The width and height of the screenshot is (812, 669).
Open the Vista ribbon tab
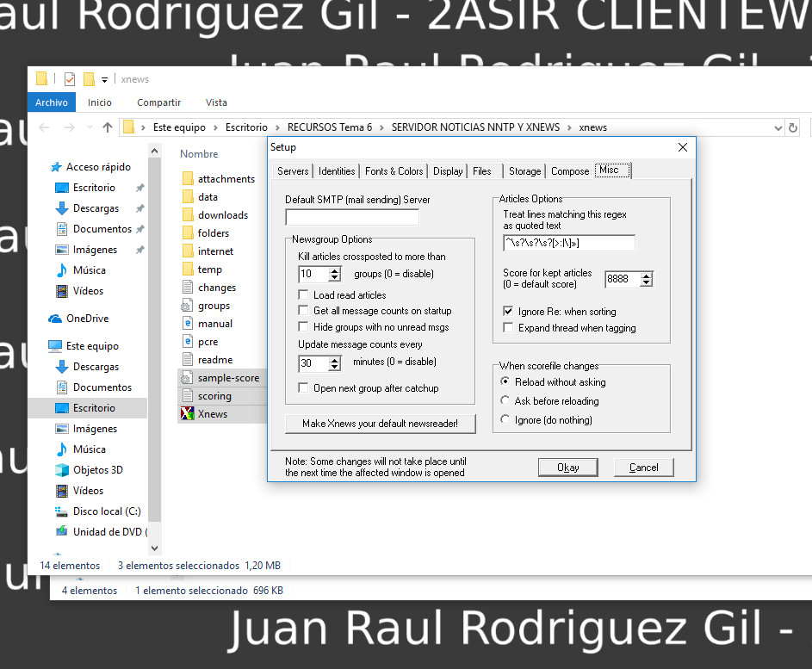[216, 102]
